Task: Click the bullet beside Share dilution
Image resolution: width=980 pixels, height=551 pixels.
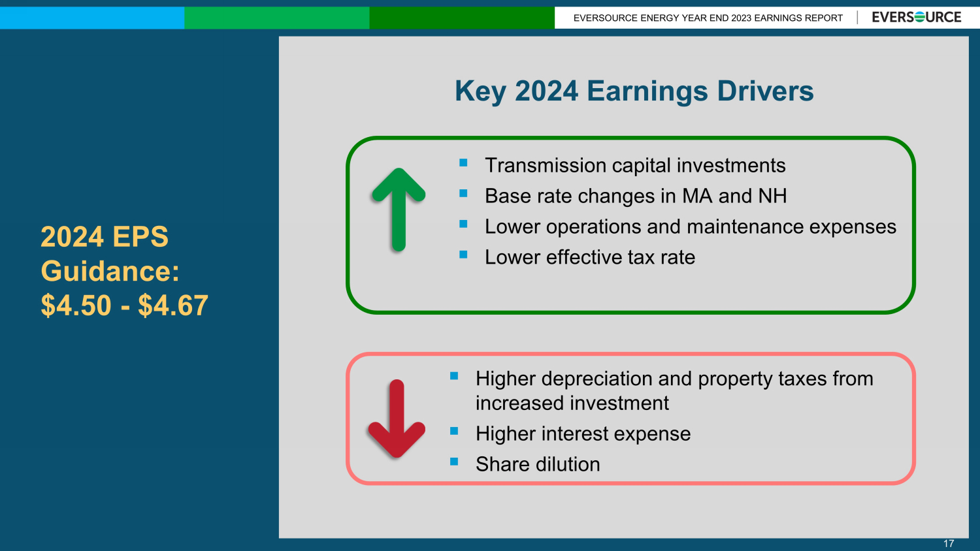Action: click(454, 462)
